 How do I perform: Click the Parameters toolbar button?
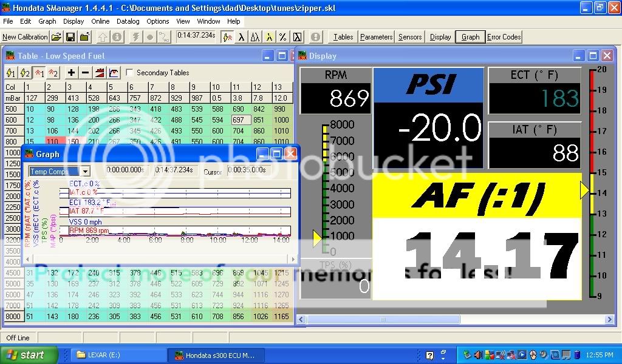376,37
